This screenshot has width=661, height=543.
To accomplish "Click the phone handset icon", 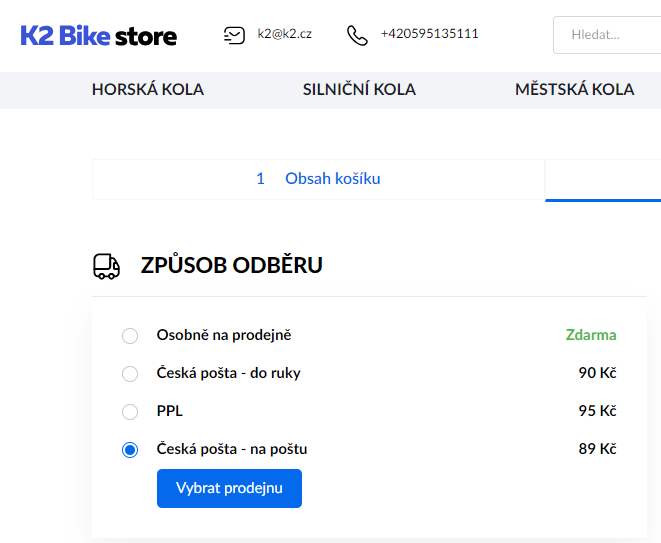I will click(357, 35).
